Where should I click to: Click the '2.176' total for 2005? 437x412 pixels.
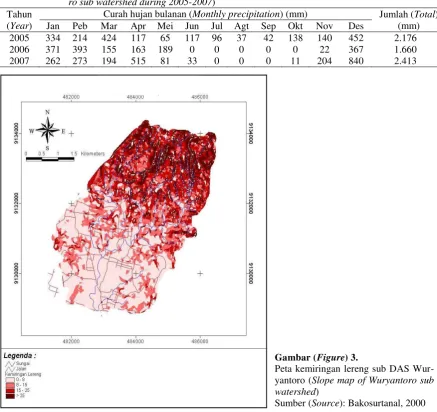(405, 38)
